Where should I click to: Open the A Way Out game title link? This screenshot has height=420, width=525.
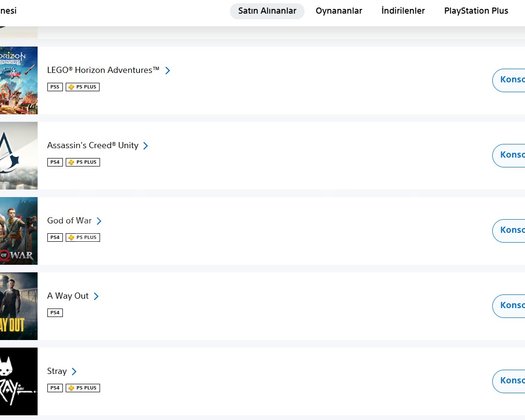tap(68, 296)
